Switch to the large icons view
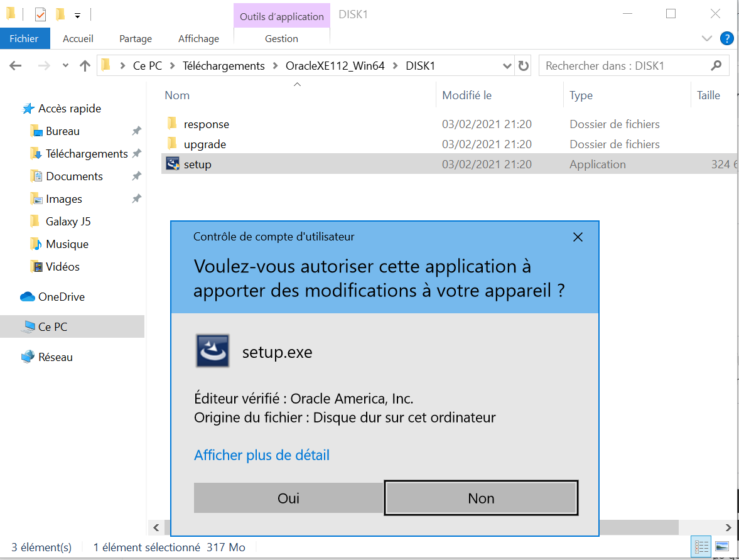 pyautogui.click(x=722, y=547)
